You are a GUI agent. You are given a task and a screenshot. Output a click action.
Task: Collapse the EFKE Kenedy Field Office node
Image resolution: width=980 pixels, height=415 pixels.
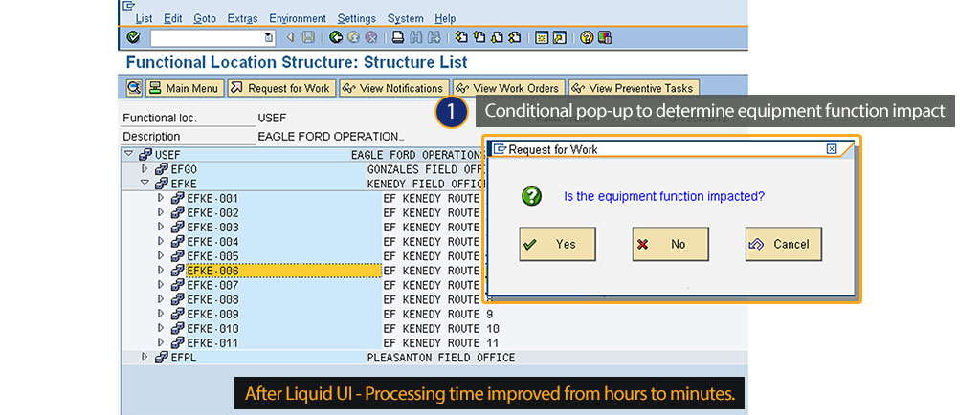145,183
